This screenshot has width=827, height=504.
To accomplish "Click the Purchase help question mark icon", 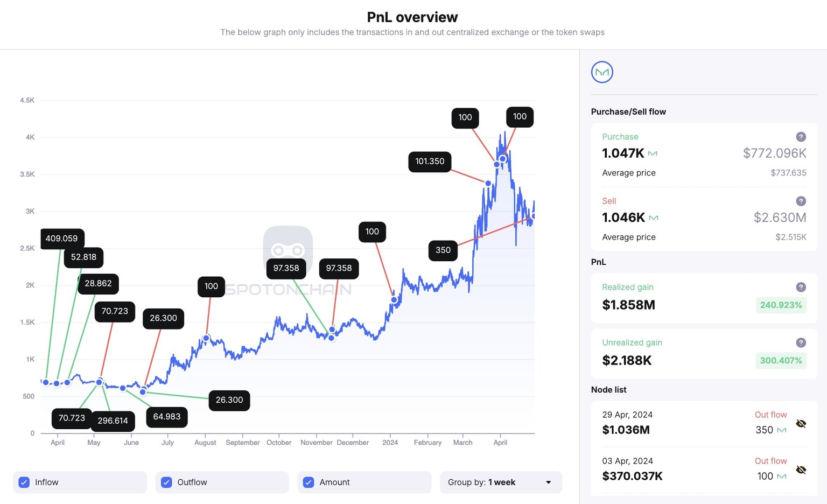I will point(801,137).
